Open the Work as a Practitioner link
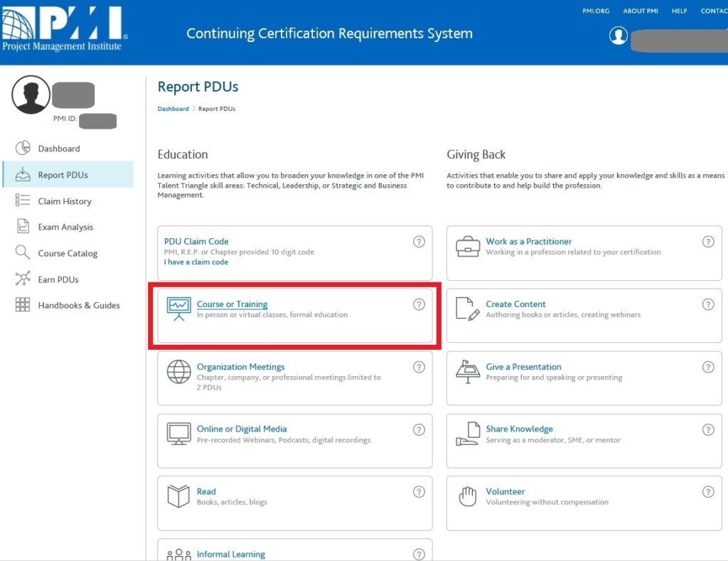 (529, 242)
